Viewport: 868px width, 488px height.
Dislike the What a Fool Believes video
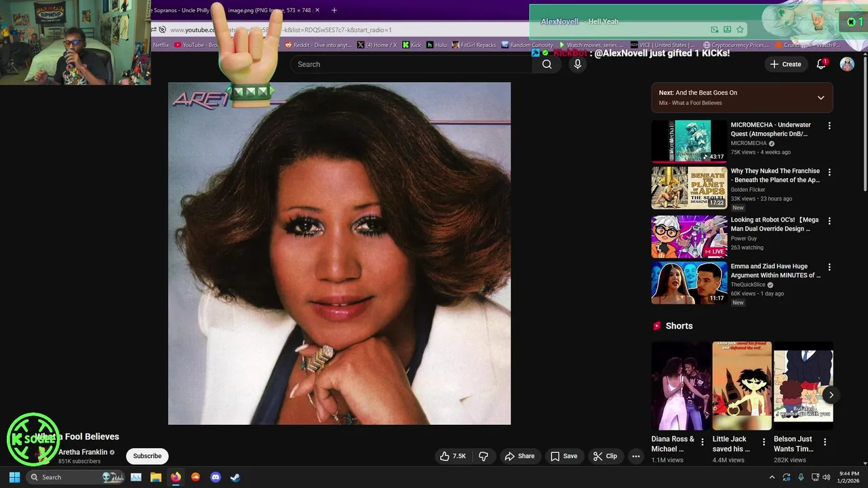click(x=484, y=456)
